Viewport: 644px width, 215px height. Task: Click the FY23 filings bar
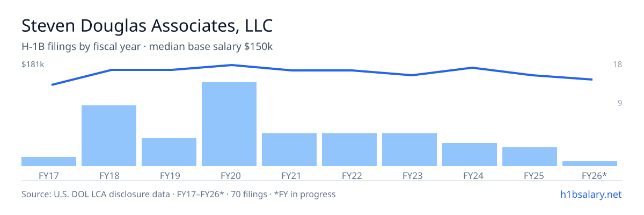409,149
